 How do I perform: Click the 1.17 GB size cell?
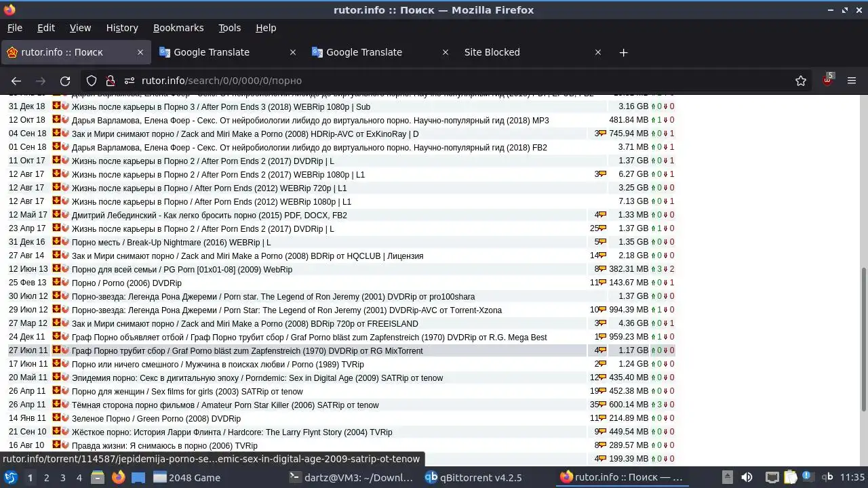coord(633,350)
